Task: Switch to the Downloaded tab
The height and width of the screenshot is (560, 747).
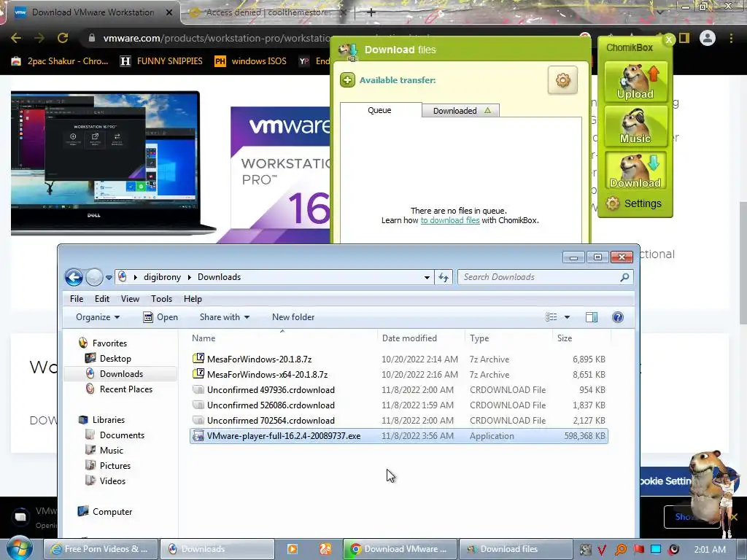Action: [460, 111]
